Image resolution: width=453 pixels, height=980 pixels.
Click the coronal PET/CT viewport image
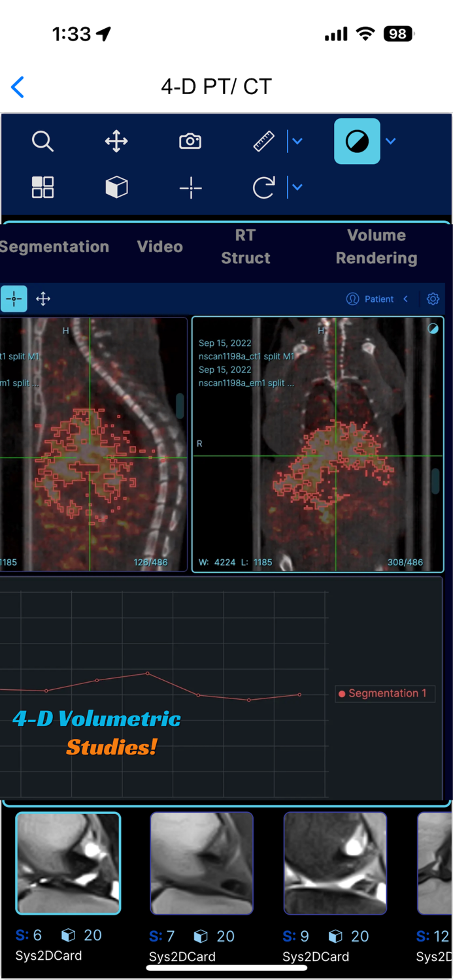pos(318,444)
